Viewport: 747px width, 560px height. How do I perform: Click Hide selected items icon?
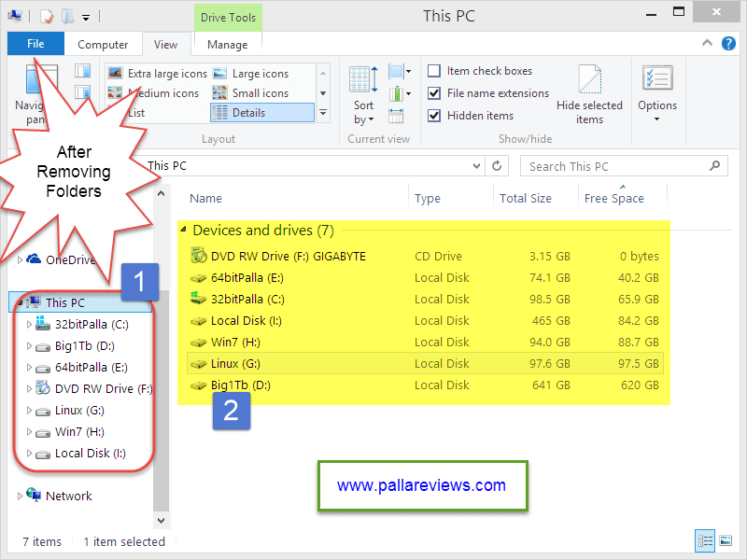point(589,81)
